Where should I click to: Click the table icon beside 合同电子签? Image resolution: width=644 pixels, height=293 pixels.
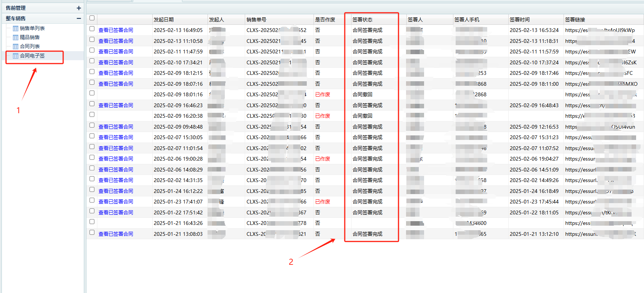point(15,56)
